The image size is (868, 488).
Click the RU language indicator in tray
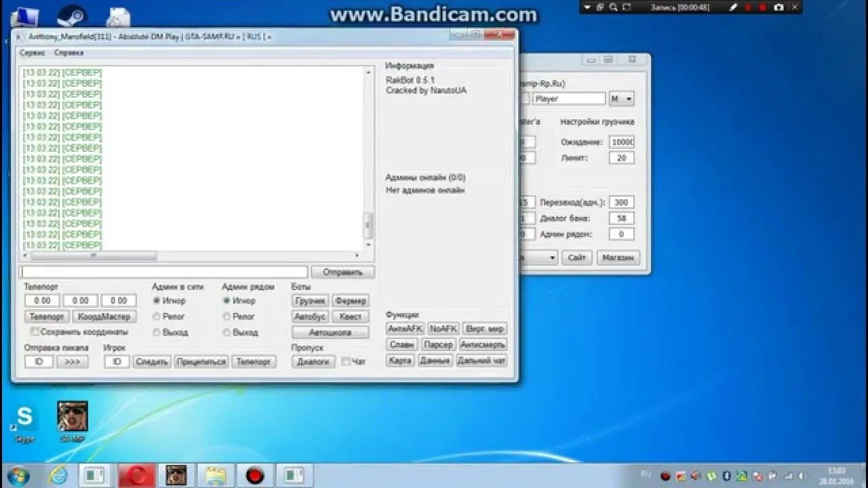(x=646, y=473)
